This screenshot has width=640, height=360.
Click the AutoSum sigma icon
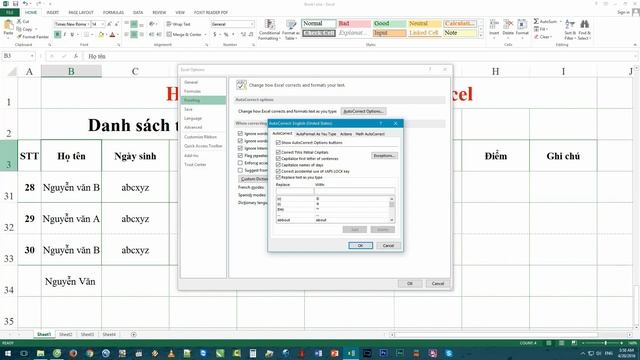(536, 21)
